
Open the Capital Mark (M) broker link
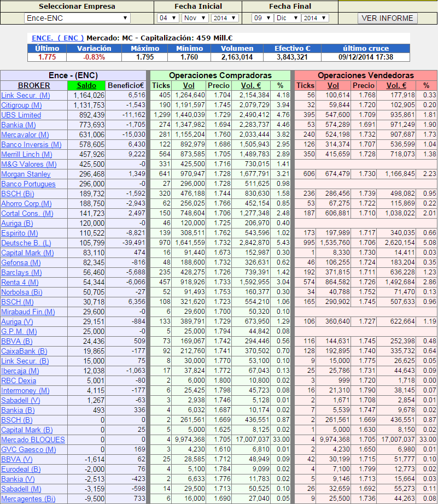[27, 253]
